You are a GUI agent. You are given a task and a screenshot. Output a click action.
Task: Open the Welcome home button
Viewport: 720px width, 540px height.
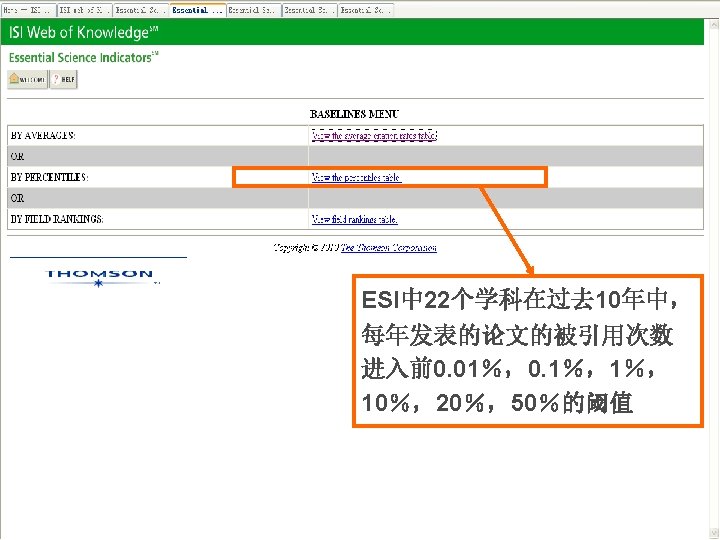(x=27, y=79)
